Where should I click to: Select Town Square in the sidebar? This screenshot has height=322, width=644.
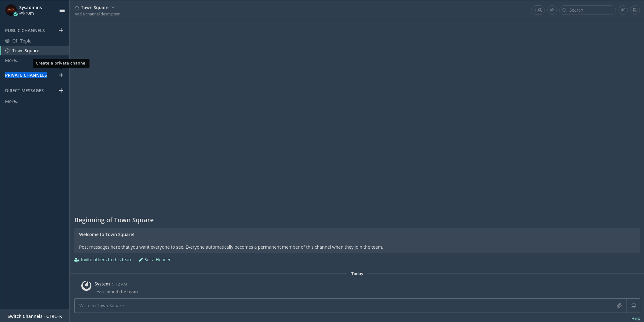click(x=26, y=51)
